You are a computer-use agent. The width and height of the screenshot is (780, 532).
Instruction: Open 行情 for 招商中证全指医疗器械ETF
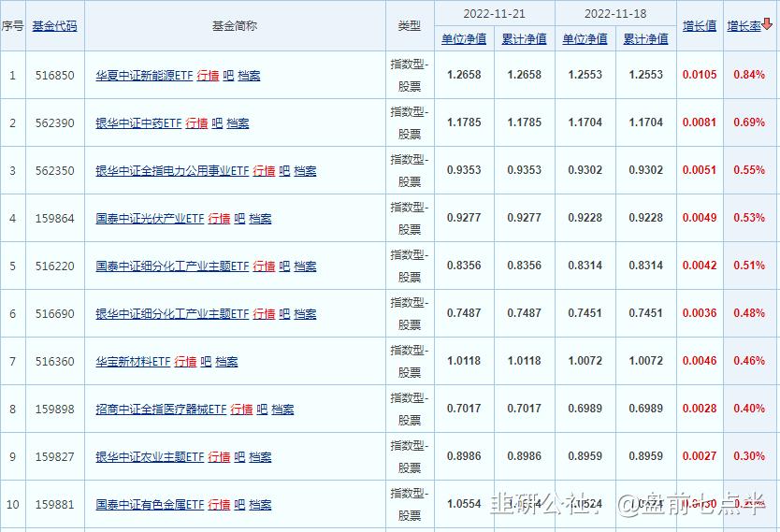point(241,410)
